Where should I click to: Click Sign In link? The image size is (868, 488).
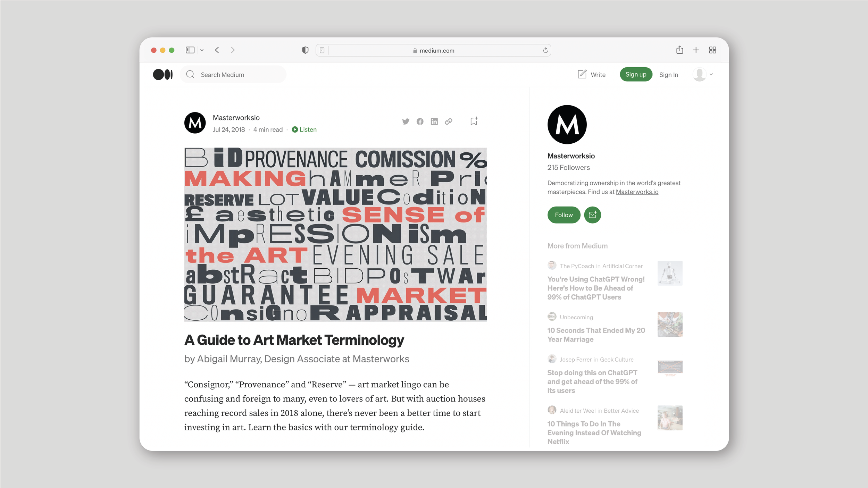(x=668, y=75)
